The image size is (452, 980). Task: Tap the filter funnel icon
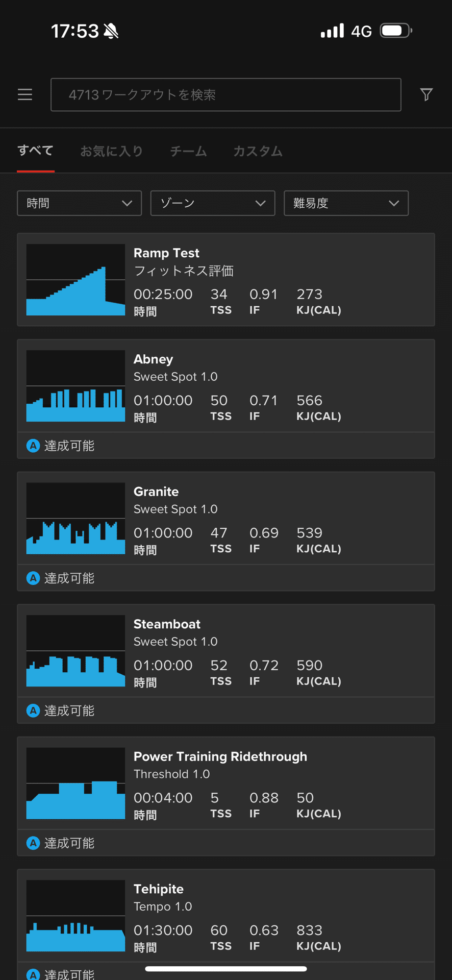(x=426, y=94)
